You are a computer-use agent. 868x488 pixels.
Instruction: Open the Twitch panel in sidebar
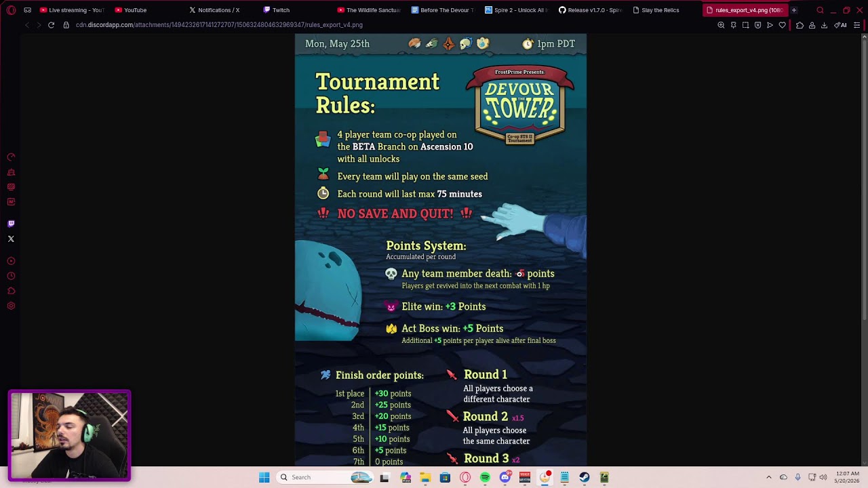pyautogui.click(x=11, y=224)
